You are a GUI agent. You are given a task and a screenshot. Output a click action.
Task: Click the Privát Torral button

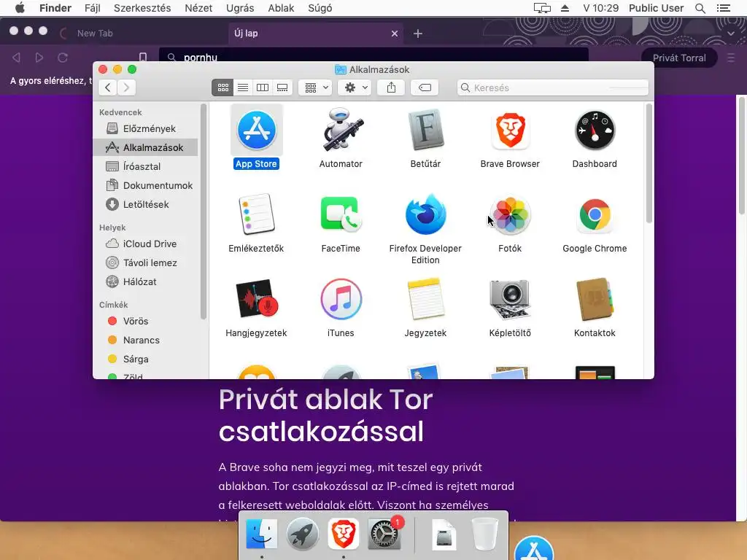(679, 58)
